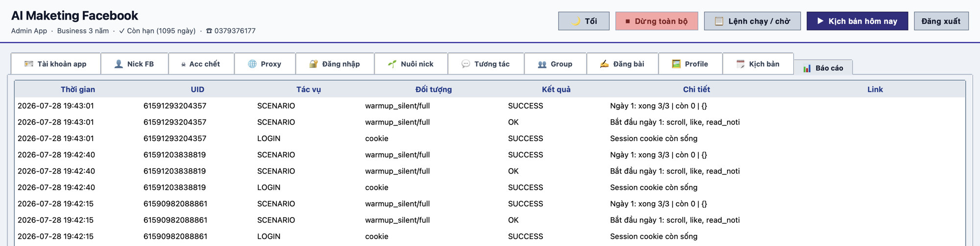Click the Kết quả column header
Screen dimensions: 980x246
point(556,89)
